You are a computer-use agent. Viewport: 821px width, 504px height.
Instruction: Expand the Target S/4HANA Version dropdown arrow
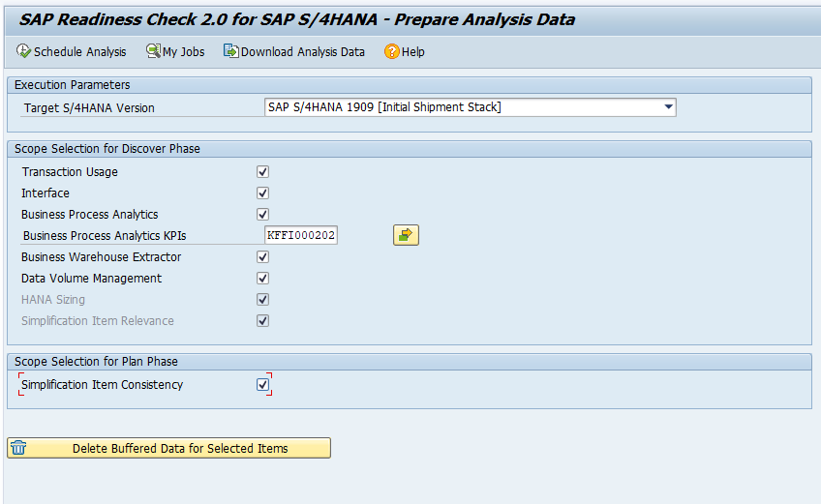(x=668, y=107)
